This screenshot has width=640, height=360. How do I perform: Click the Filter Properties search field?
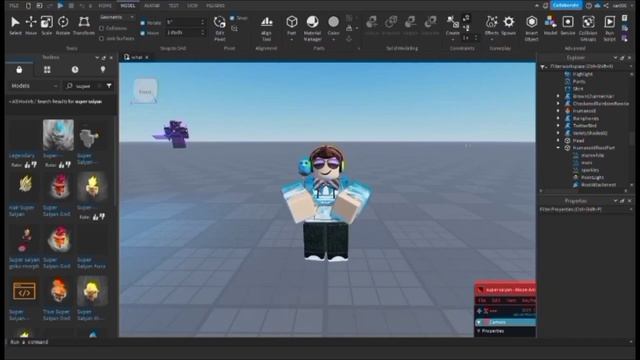point(586,209)
